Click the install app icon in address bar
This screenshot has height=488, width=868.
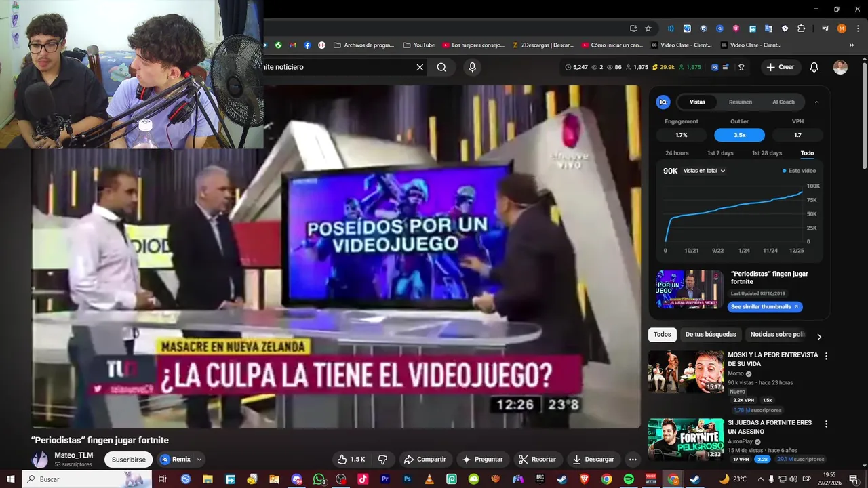tap(633, 28)
